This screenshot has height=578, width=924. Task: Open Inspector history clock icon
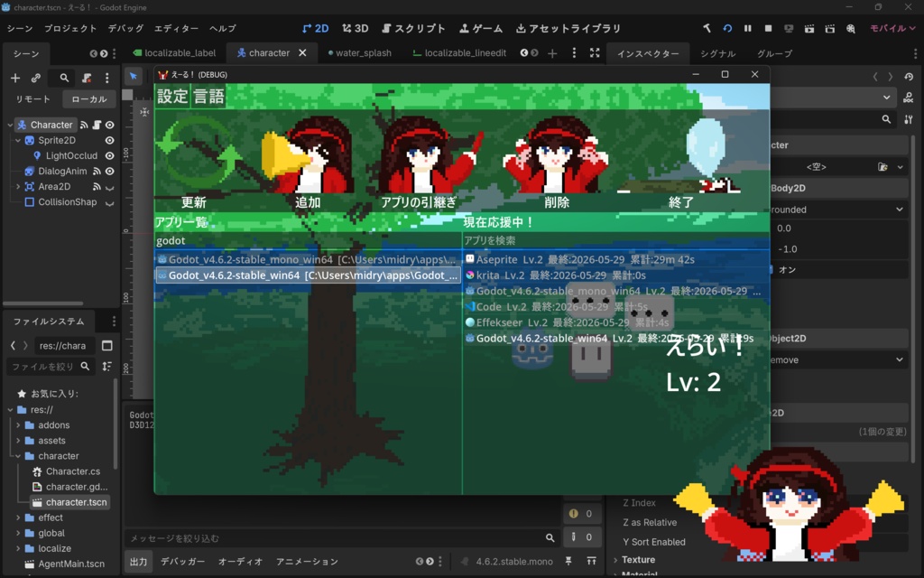pyautogui.click(x=909, y=77)
